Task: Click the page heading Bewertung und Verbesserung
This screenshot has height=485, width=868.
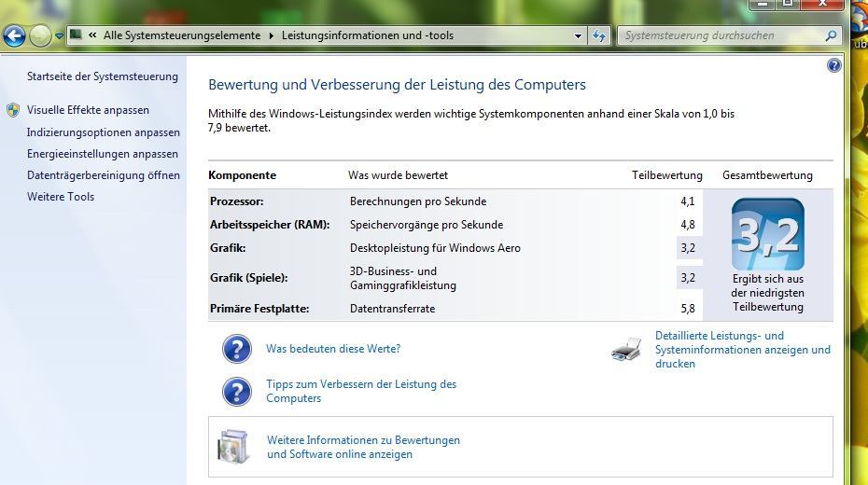Action: pos(397,85)
